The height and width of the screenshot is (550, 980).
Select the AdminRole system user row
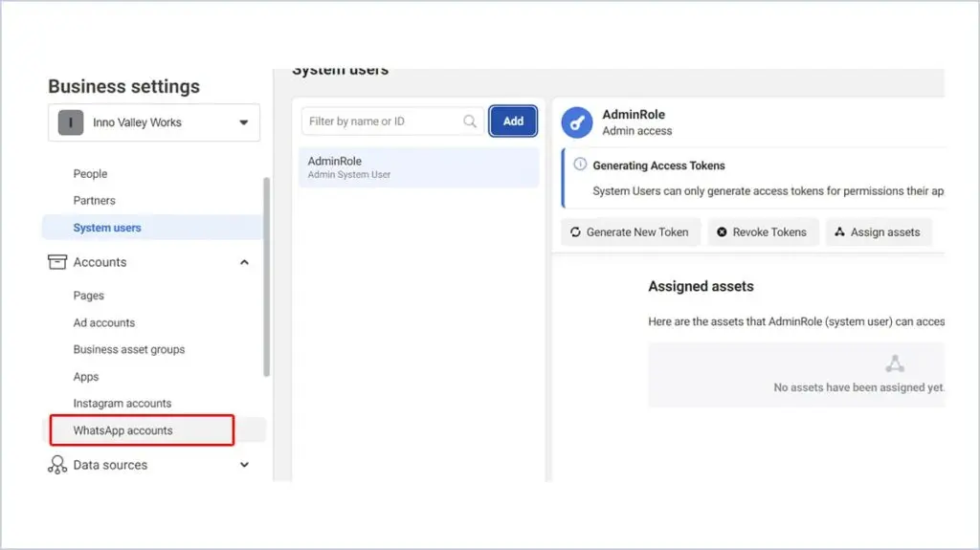pos(418,167)
